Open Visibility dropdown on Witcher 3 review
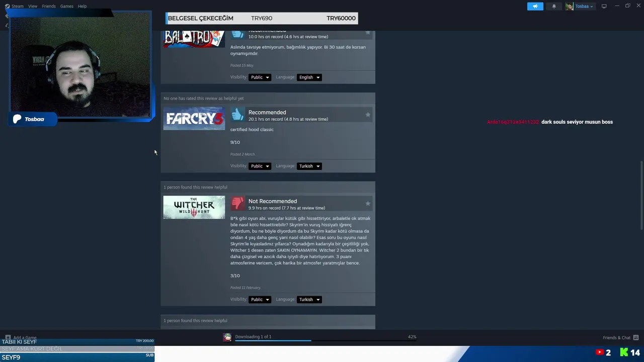The image size is (644, 362). coord(260,299)
